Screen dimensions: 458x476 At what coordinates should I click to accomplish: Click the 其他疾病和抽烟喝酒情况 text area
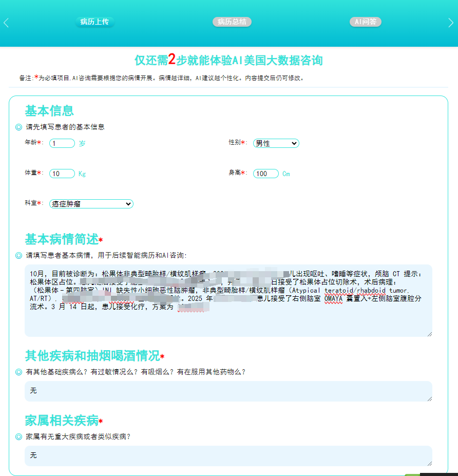tap(228, 391)
